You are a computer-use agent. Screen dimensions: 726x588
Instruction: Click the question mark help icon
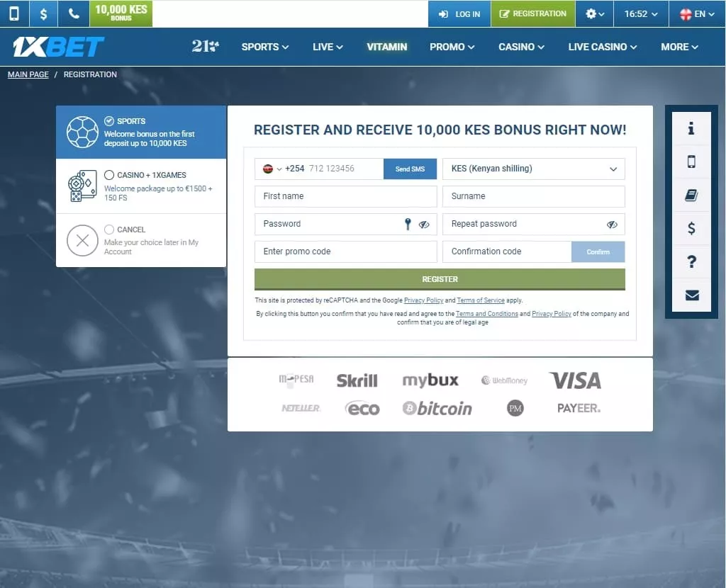coord(691,262)
